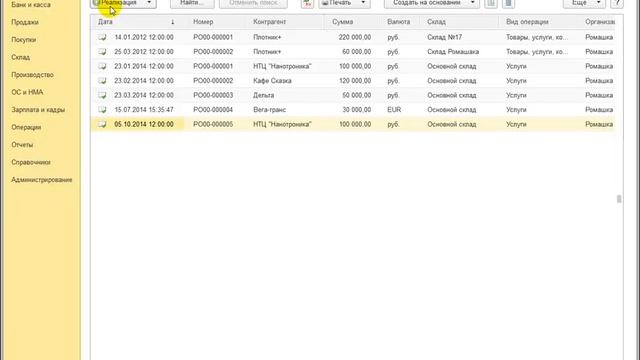
Task: Click sum 220 000,00 cell
Action: 355,37
